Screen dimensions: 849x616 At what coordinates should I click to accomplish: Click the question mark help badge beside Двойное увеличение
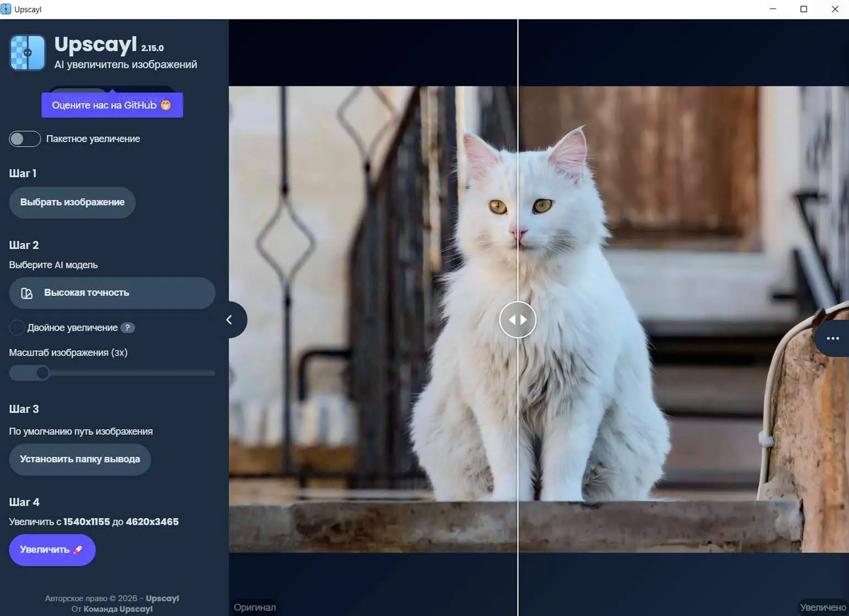tap(127, 328)
